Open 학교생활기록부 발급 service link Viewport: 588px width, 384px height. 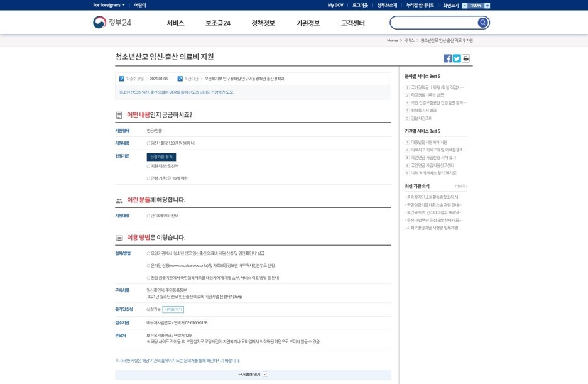tap(427, 96)
